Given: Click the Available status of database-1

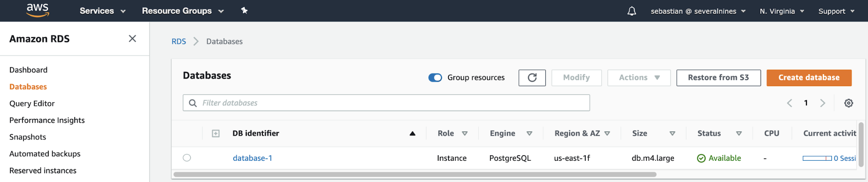Looking at the screenshot, I should [719, 158].
